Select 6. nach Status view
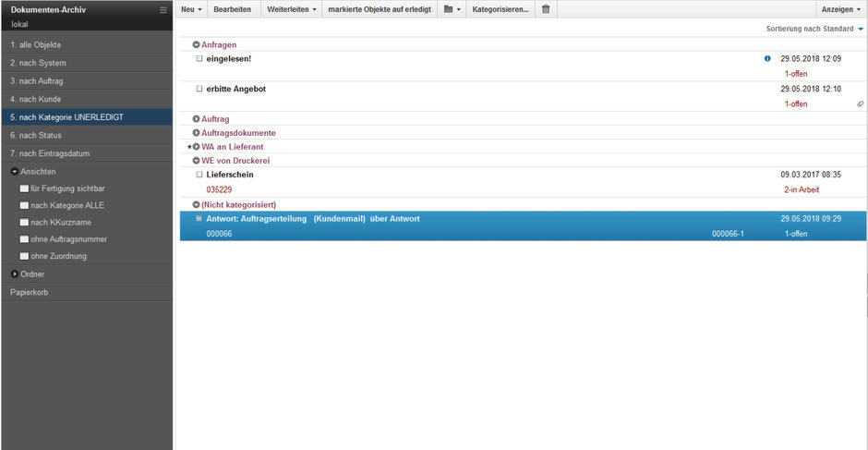 [x=87, y=136]
